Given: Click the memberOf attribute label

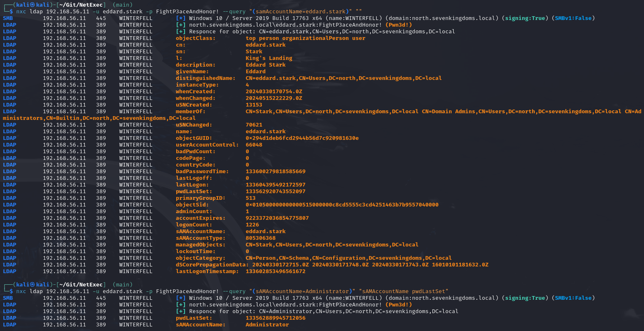Looking at the screenshot, I should click(x=190, y=111).
